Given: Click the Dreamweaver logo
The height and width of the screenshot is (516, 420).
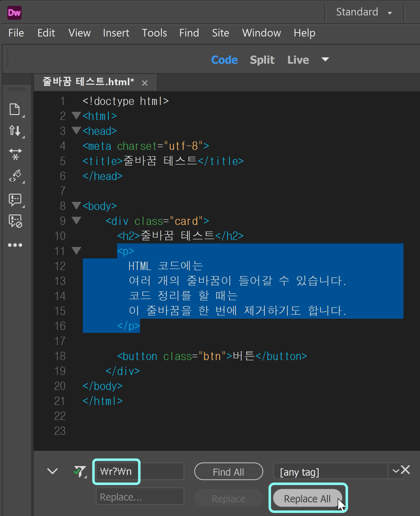Looking at the screenshot, I should click(14, 13).
